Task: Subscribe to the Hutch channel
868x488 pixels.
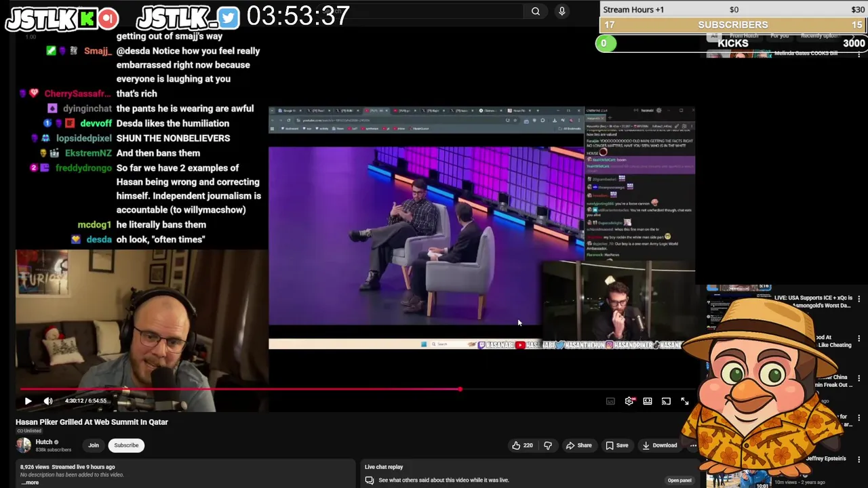Action: pos(126,445)
